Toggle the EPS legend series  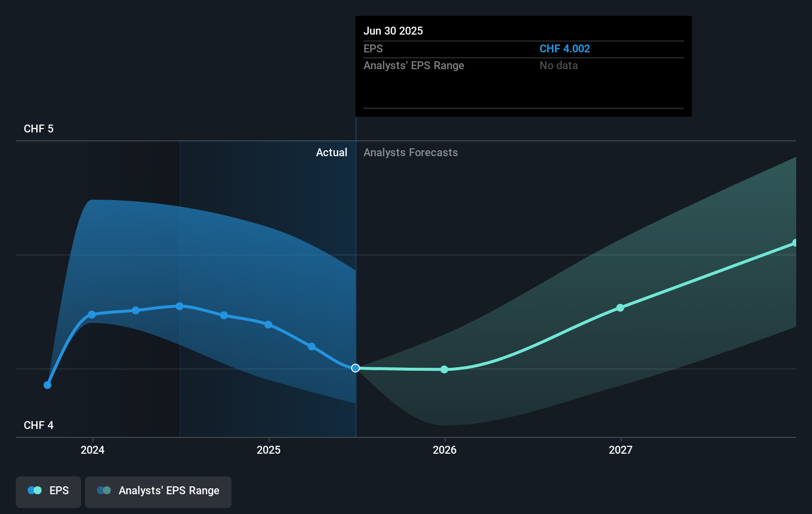pyautogui.click(x=48, y=491)
